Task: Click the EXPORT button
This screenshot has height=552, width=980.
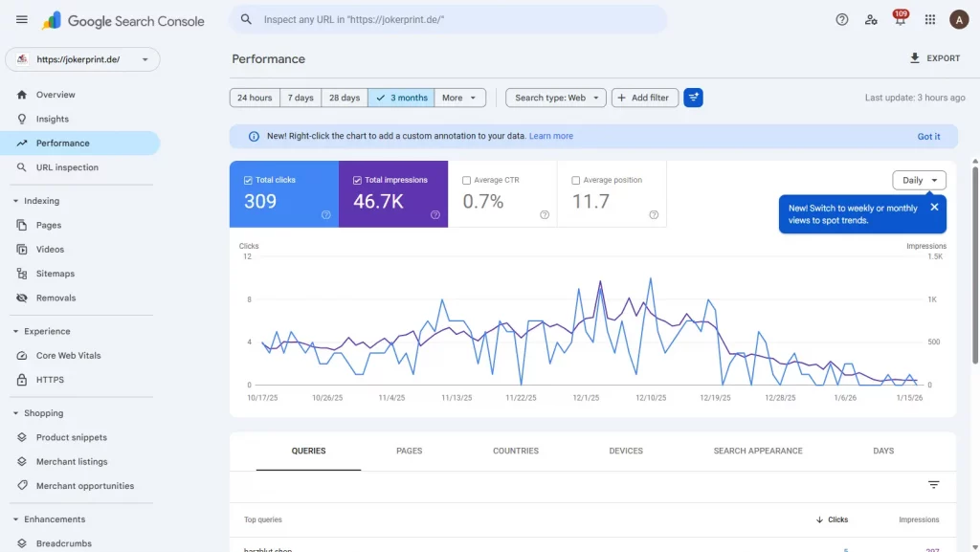Action: click(x=936, y=57)
